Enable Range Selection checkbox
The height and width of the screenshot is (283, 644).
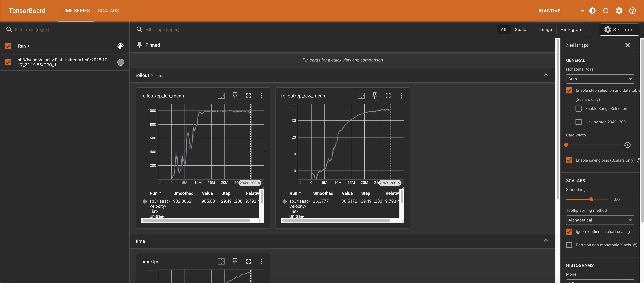pyautogui.click(x=578, y=108)
